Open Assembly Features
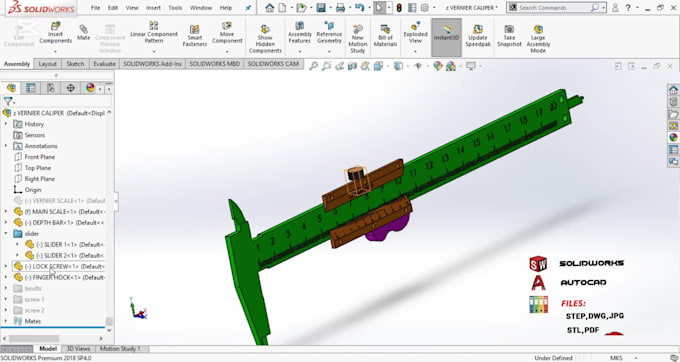The width and height of the screenshot is (680, 362). point(300,33)
